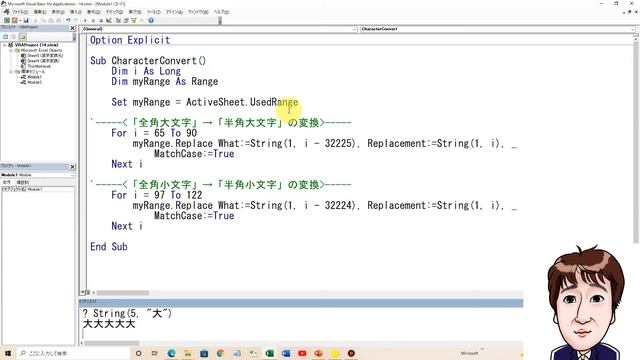Click the Reset (stop) toolbar icon

tap(100, 20)
